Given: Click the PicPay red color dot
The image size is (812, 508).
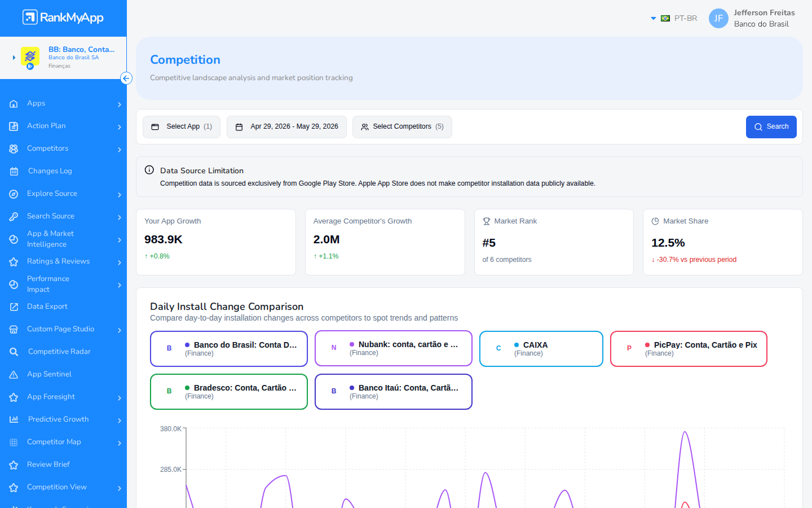Looking at the screenshot, I should click(x=647, y=345).
